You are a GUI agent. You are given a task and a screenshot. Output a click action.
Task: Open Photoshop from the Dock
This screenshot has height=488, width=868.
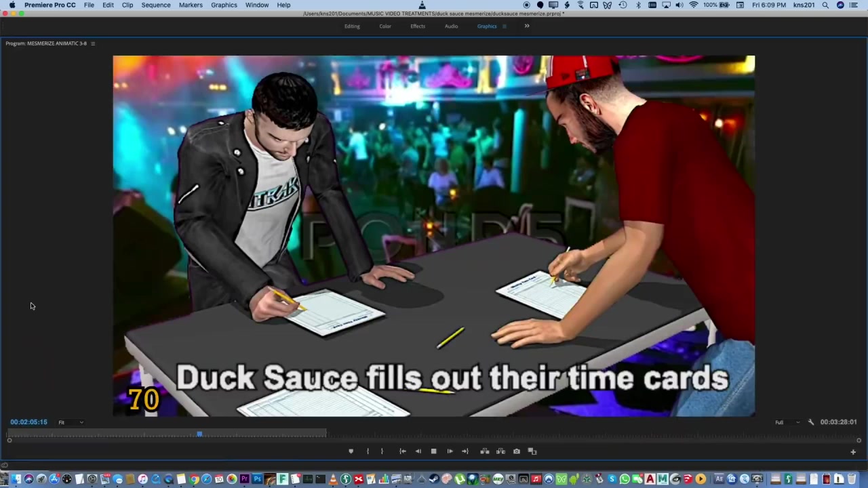click(x=258, y=479)
